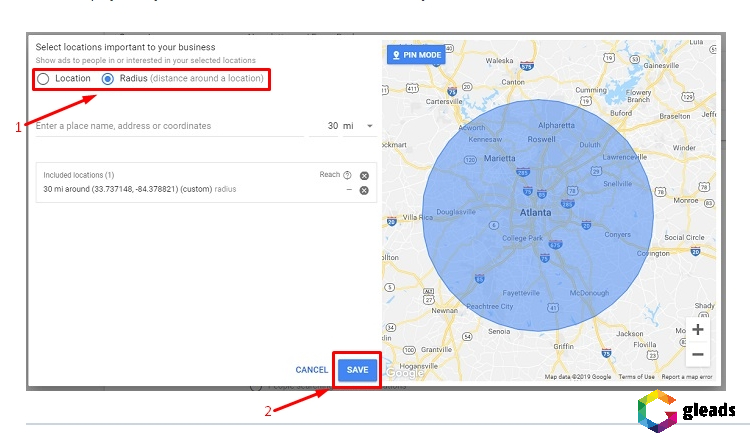Cancel the location selection dialog
750x448 pixels.
311,370
